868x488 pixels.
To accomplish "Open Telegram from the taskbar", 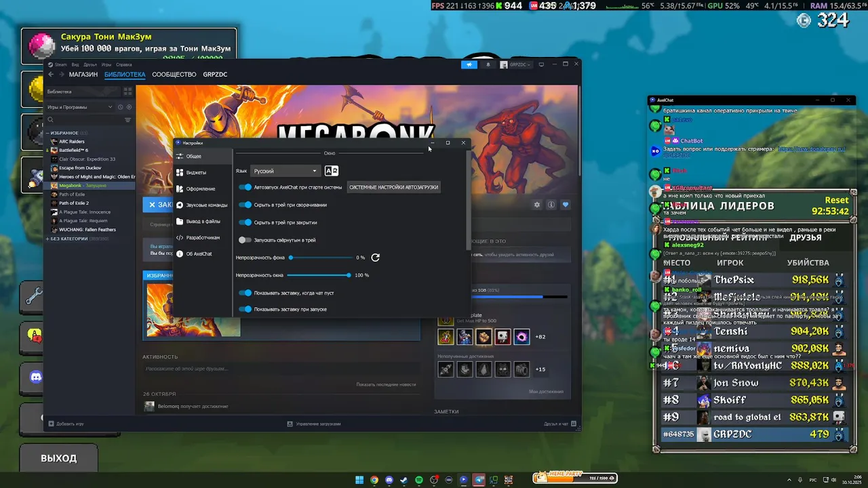I will point(479,480).
